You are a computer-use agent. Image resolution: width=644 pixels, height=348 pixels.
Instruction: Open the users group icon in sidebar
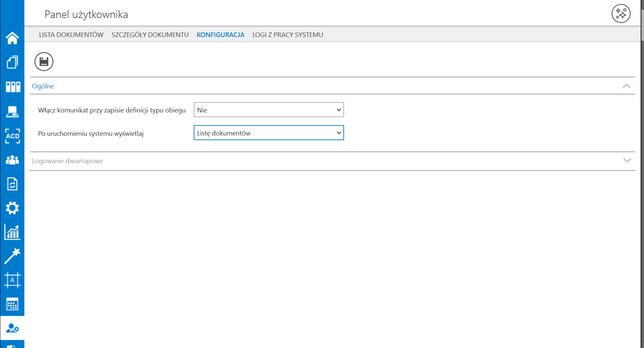pos(12,160)
